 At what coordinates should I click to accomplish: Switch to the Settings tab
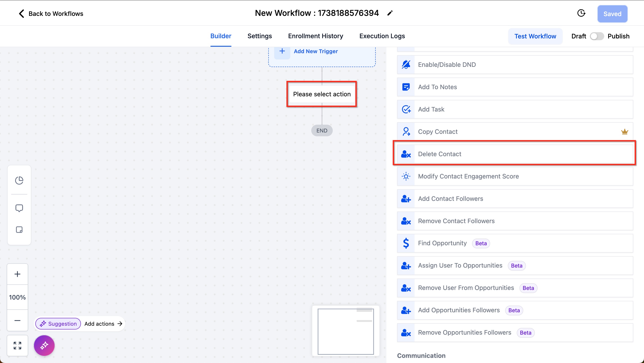pyautogui.click(x=259, y=36)
